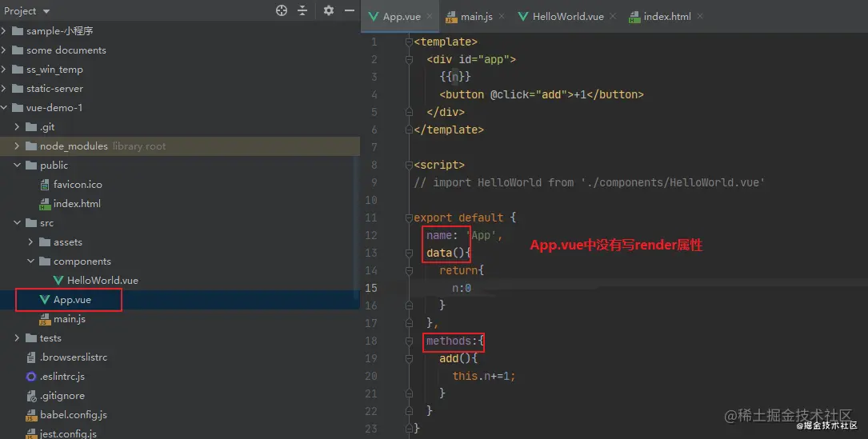Switch to the App.vue tab

pos(402,17)
